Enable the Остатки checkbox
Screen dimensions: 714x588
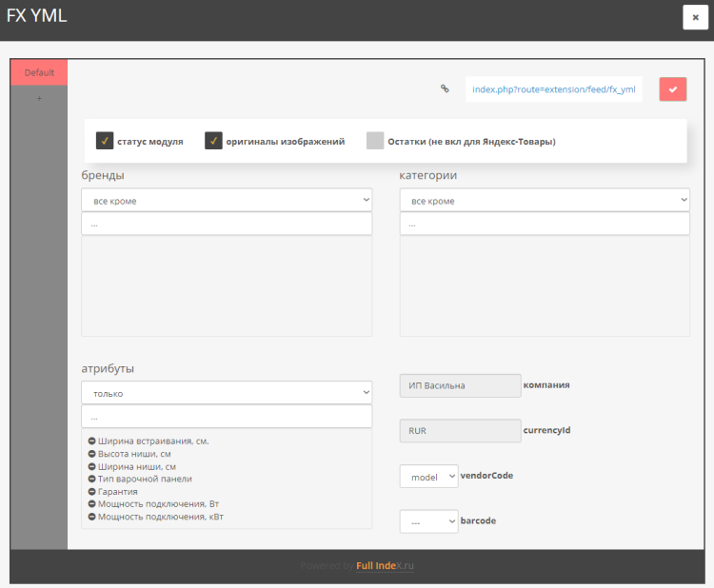(375, 141)
